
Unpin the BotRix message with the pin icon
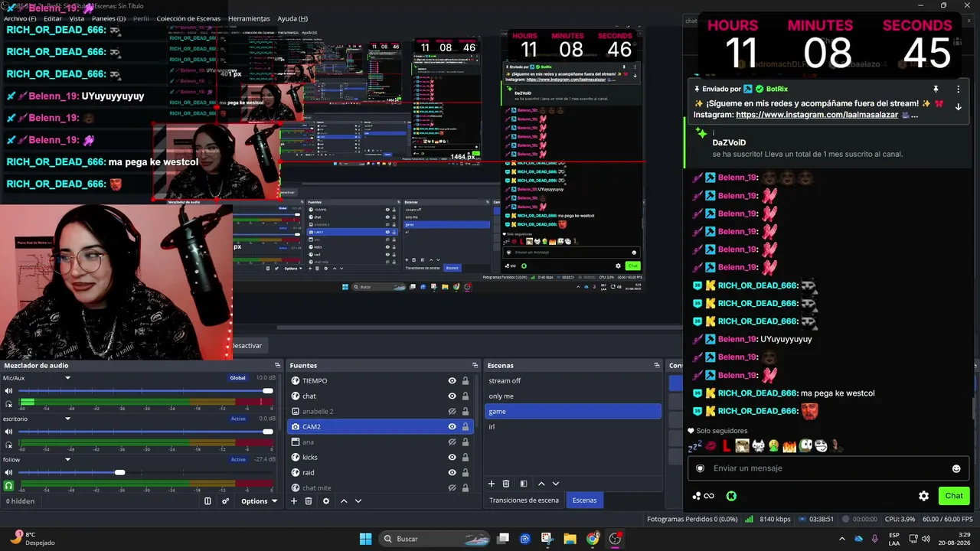pyautogui.click(x=935, y=89)
